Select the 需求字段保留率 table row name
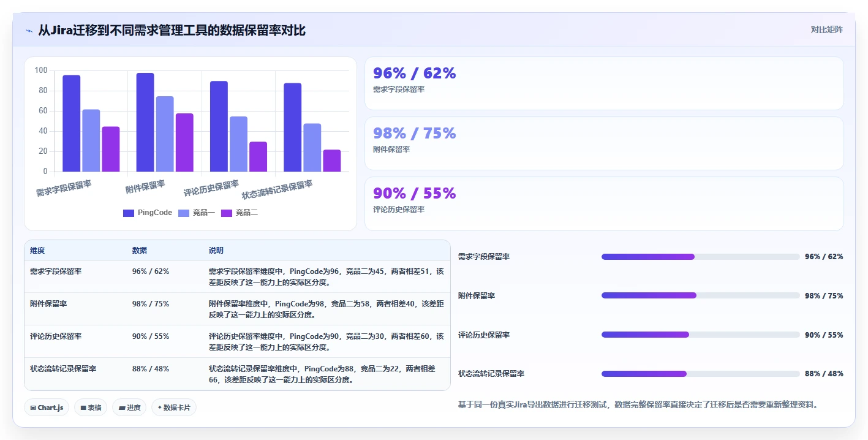Image resolution: width=868 pixels, height=440 pixels. pyautogui.click(x=56, y=271)
